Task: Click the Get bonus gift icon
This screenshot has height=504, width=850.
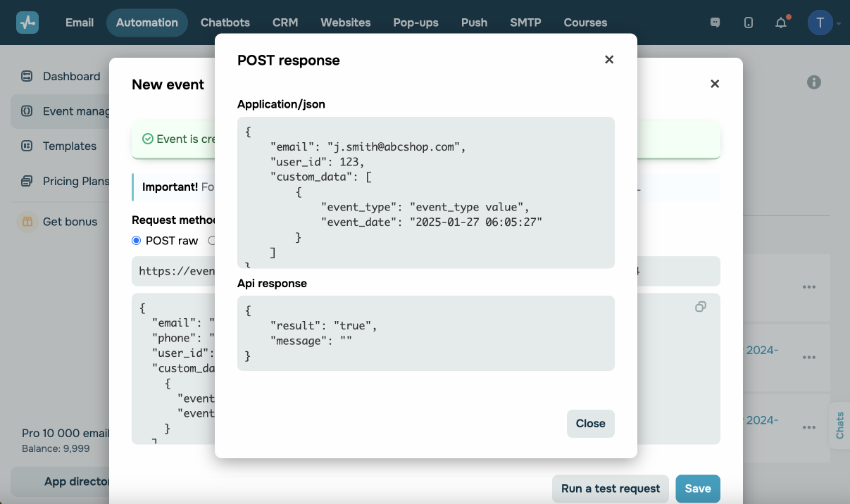Action: click(27, 222)
